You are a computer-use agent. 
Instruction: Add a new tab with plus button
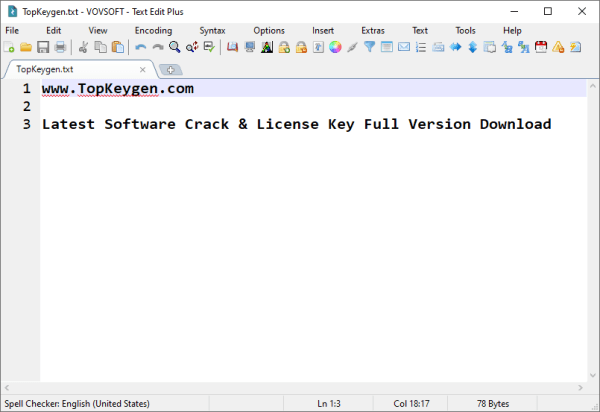[x=171, y=70]
